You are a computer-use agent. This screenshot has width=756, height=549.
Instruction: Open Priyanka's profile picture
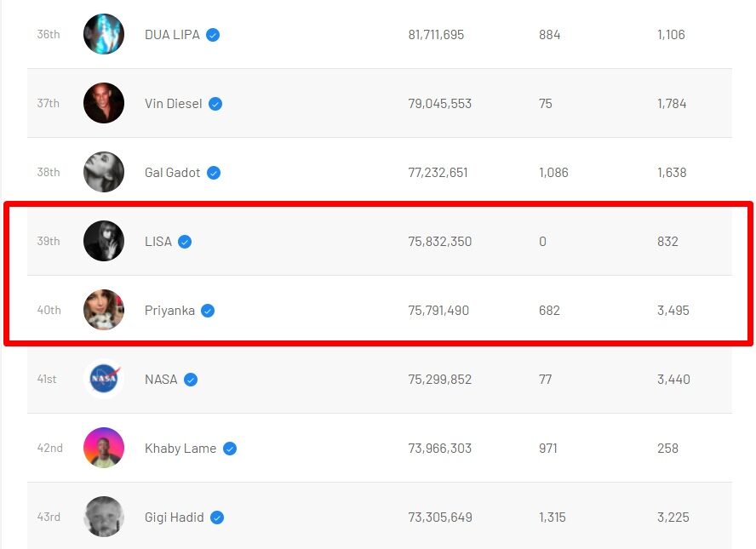tap(104, 310)
